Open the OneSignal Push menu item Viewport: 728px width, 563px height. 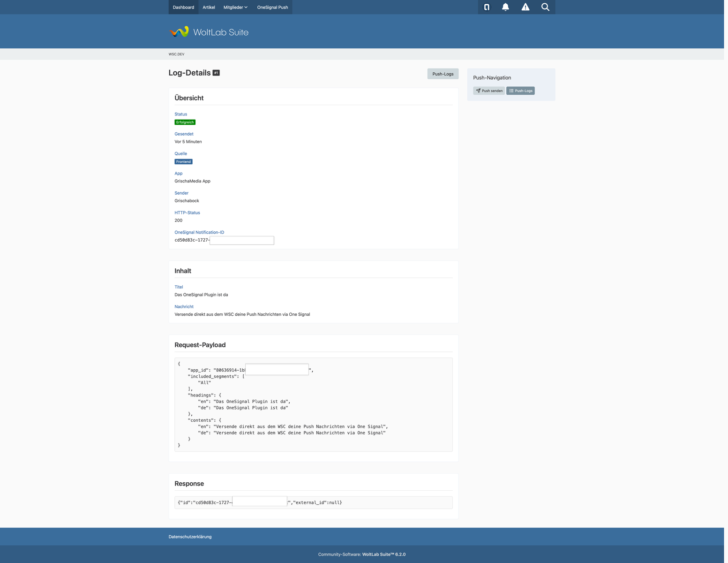point(272,7)
